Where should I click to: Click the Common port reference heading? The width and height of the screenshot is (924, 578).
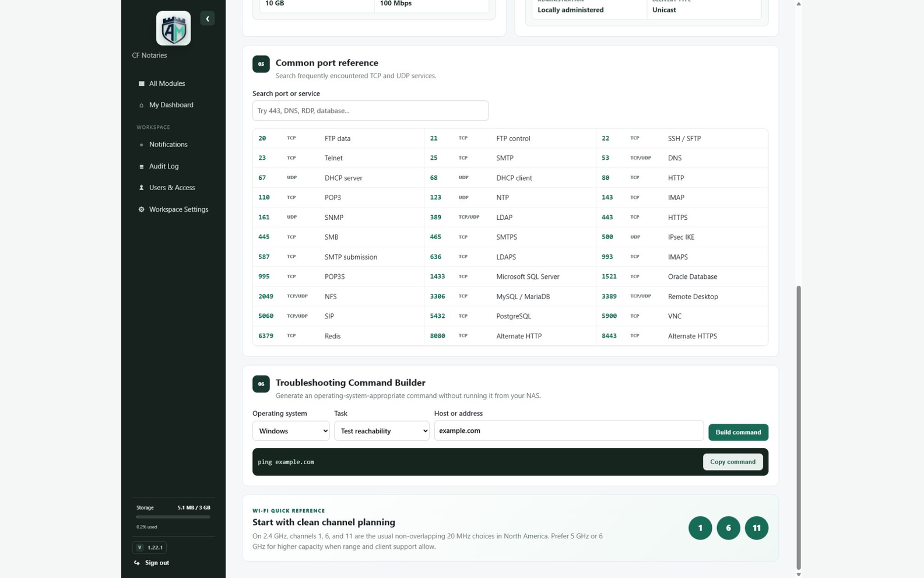pos(326,63)
